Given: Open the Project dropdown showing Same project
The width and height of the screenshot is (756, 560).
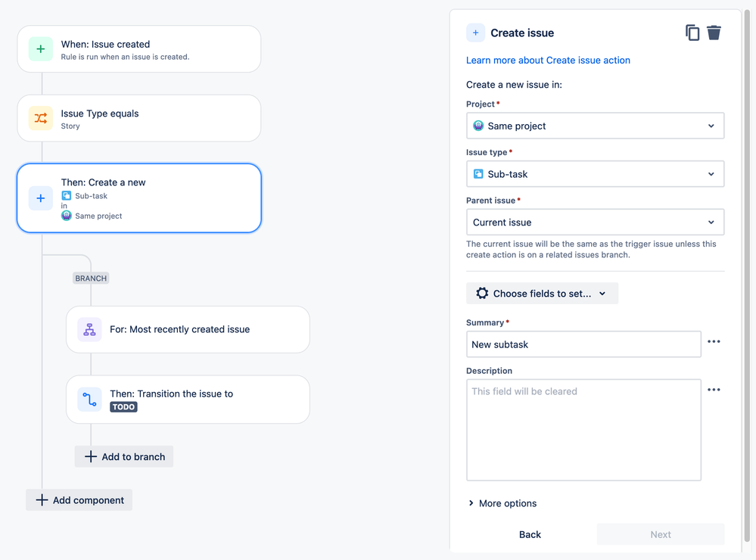Looking at the screenshot, I should tap(595, 126).
